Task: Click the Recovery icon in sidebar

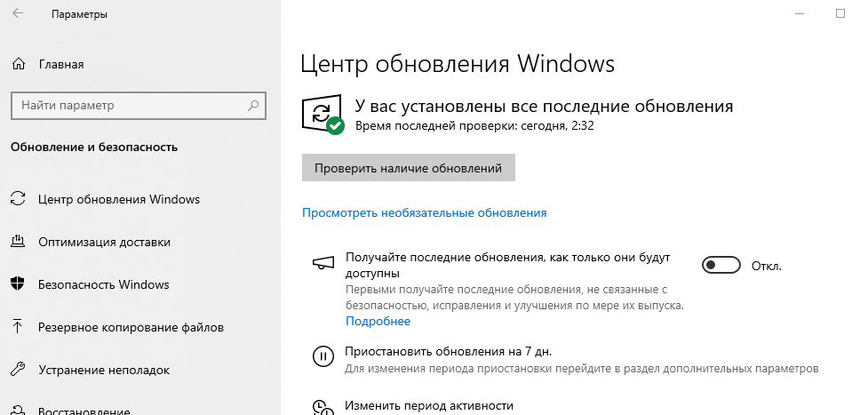Action: 19,410
